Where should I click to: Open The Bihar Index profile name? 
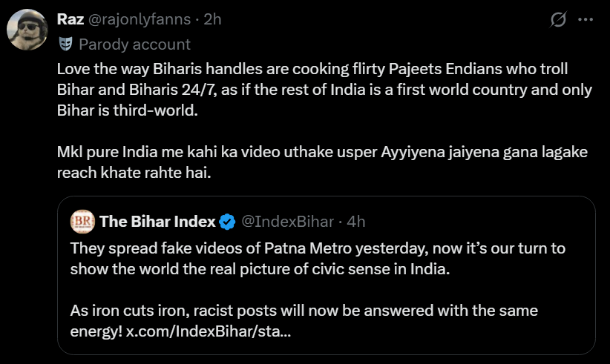tap(157, 221)
